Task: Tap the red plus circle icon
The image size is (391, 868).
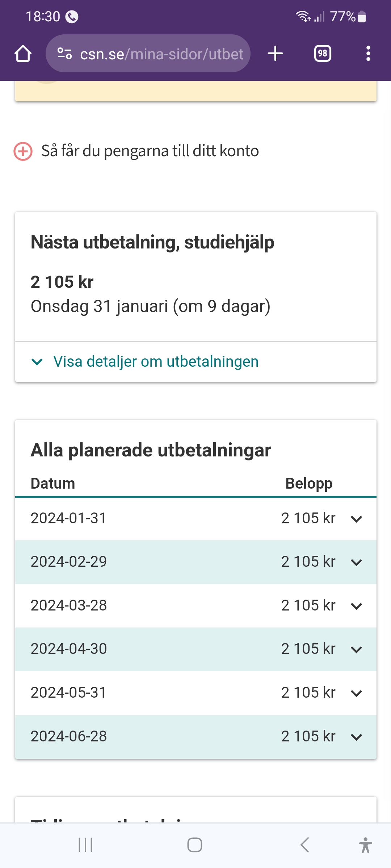Action: tap(23, 151)
